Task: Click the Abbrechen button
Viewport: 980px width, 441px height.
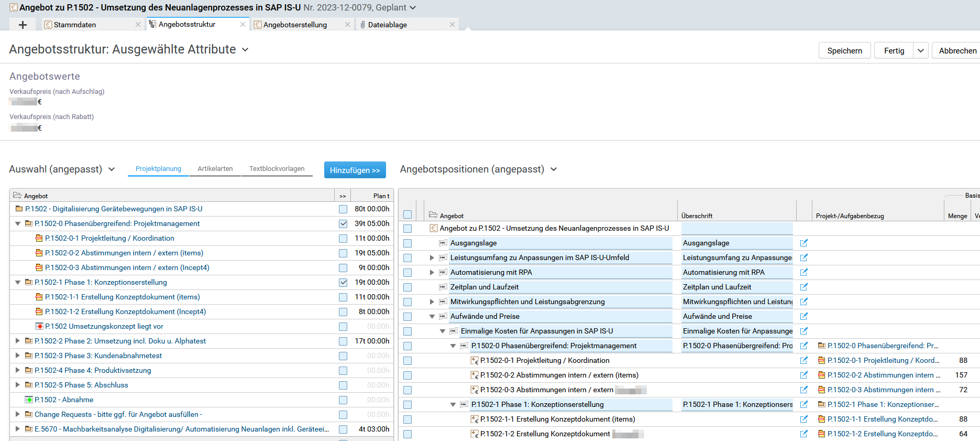Action: coord(957,50)
